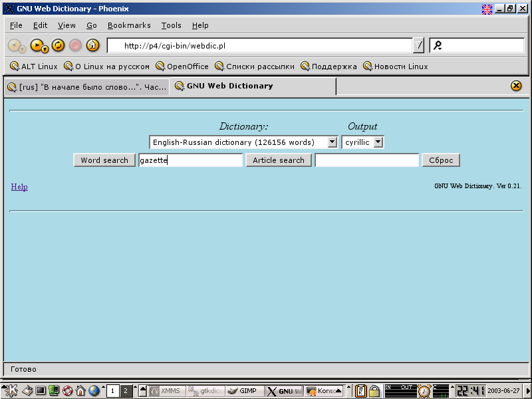Click the clipboard Klipper tray icon
Image resolution: width=532 pixels, height=399 pixels.
click(x=361, y=391)
